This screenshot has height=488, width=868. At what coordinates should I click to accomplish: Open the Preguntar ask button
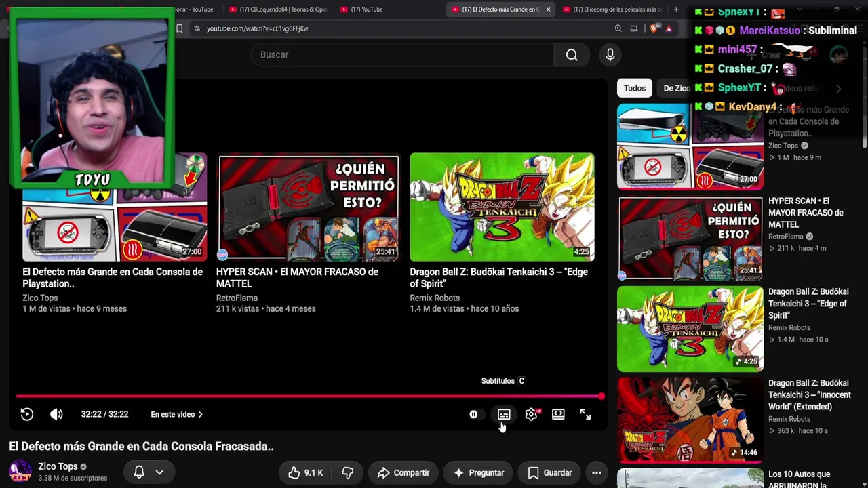tap(479, 472)
